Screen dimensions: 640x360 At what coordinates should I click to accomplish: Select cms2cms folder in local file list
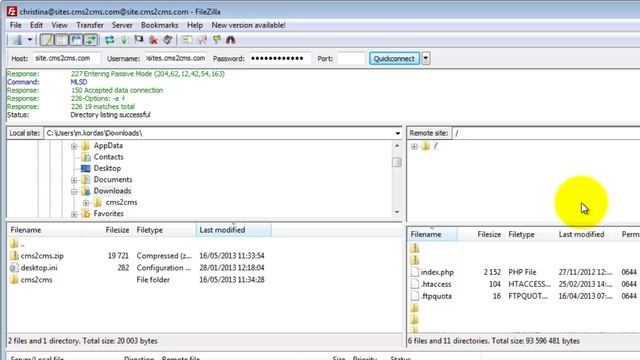36,280
